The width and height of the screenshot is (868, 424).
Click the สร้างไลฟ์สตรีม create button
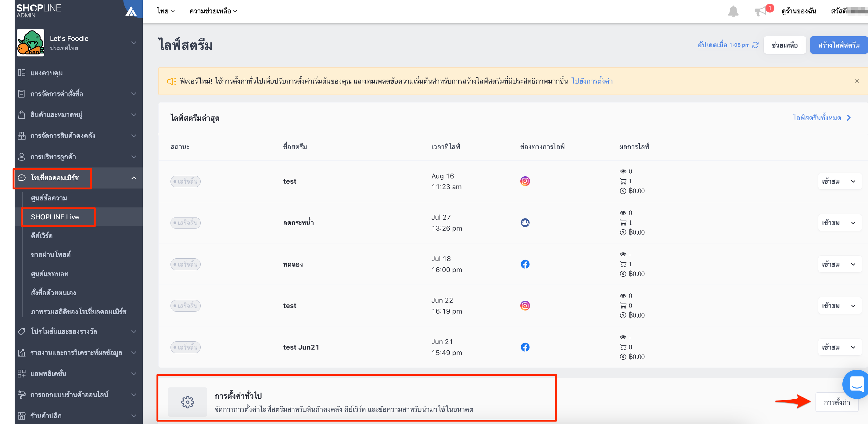click(x=839, y=45)
